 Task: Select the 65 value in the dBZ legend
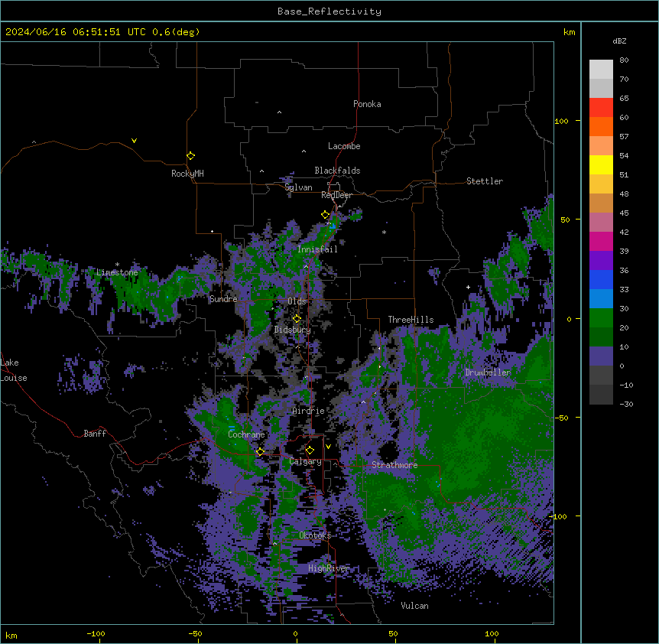[x=624, y=99]
